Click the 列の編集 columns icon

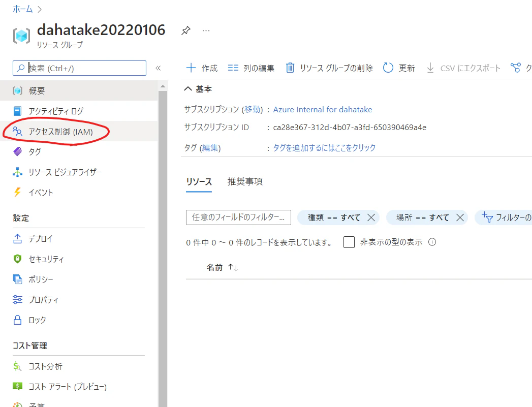233,68
